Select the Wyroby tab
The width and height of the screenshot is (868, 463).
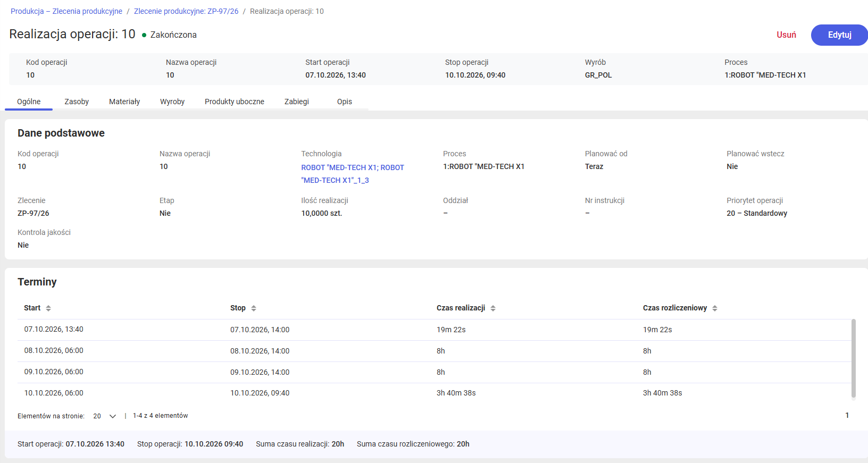(172, 102)
